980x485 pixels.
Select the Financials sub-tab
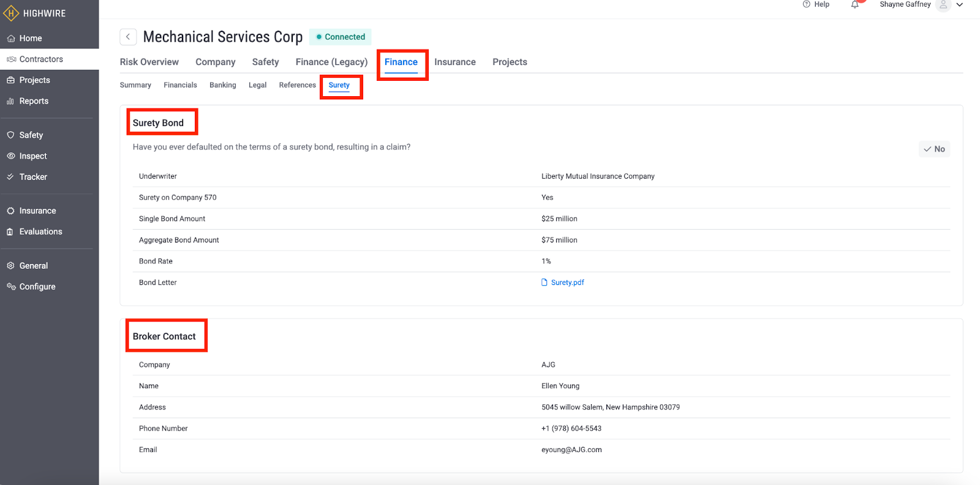180,85
